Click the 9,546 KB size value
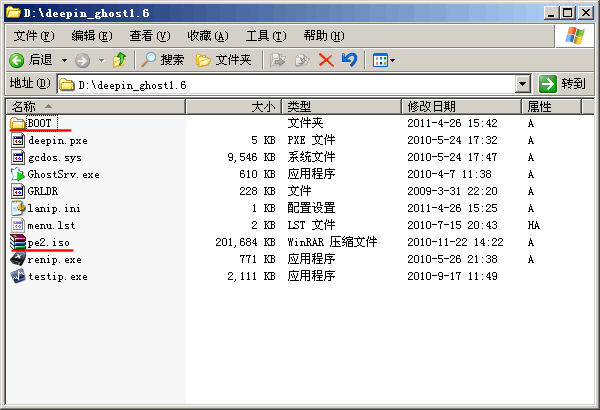The height and width of the screenshot is (410, 600). click(x=251, y=157)
